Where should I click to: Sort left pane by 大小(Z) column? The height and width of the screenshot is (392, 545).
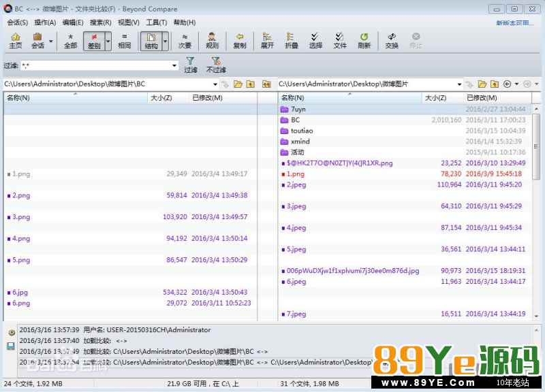click(x=168, y=98)
